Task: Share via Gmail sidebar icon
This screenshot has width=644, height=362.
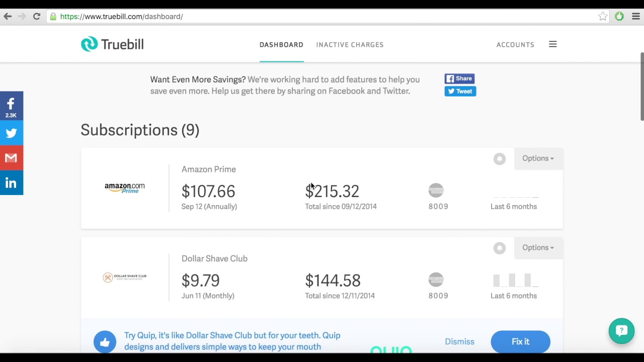Action: [11, 158]
